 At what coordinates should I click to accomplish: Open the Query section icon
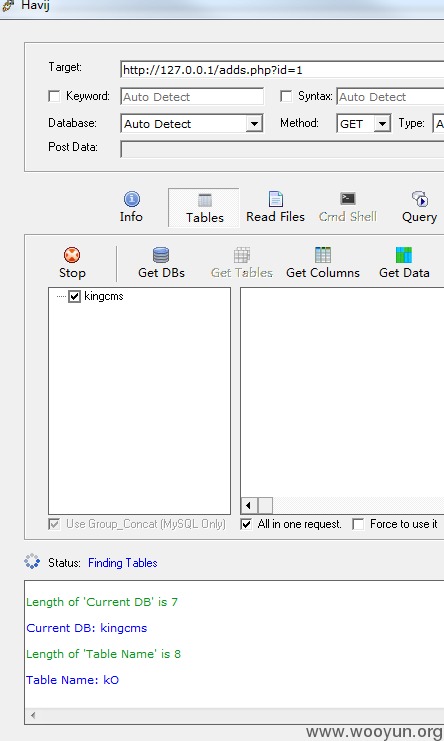pyautogui.click(x=419, y=199)
